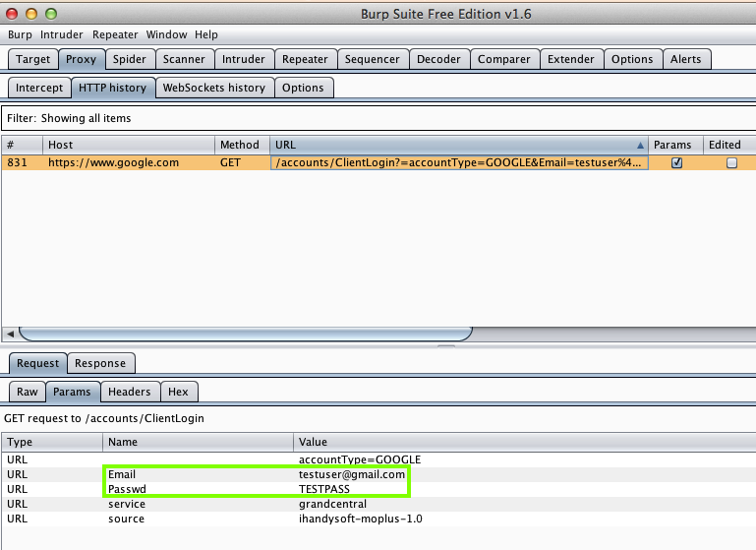Select the /accounts/ClientLogin URL cell
756x550 pixels.
(x=459, y=162)
